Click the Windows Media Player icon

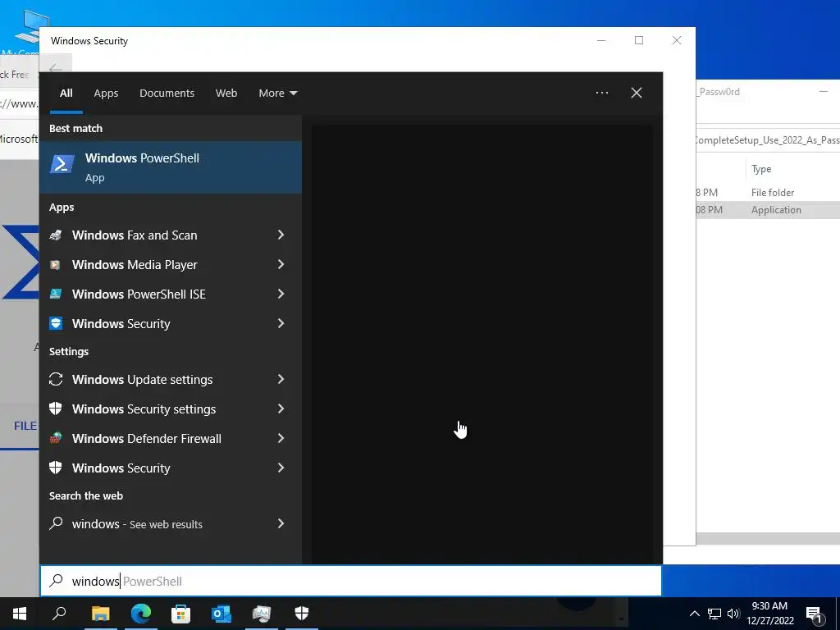(x=55, y=265)
